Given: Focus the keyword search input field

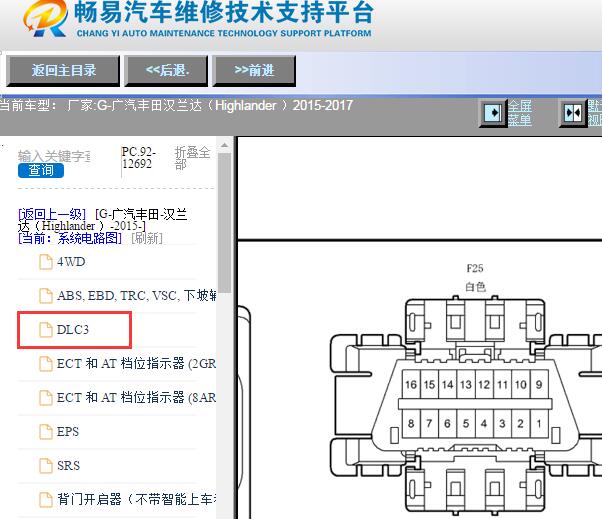Looking at the screenshot, I should 54,156.
